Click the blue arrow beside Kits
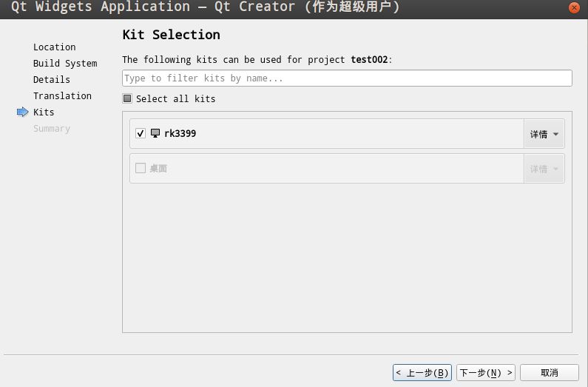This screenshot has width=588, height=387. (21, 112)
